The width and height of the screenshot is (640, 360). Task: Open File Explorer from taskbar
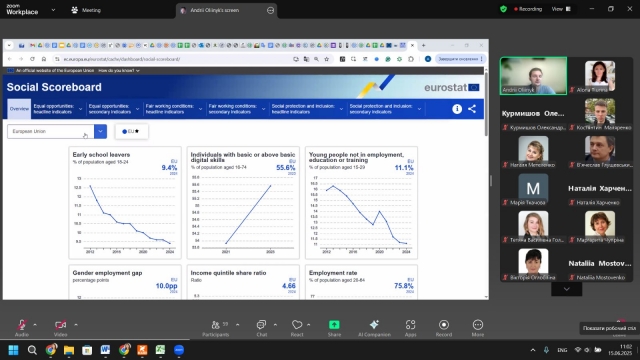pos(69,350)
